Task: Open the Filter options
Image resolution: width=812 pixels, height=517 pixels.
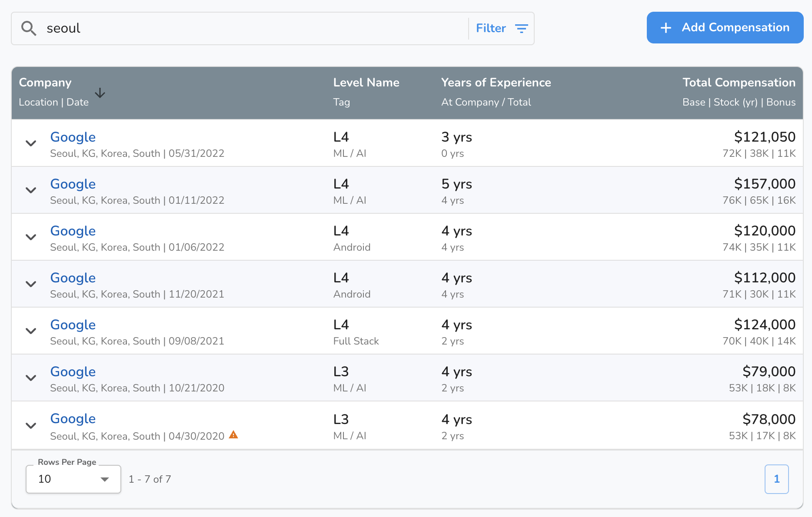Action: click(x=502, y=28)
